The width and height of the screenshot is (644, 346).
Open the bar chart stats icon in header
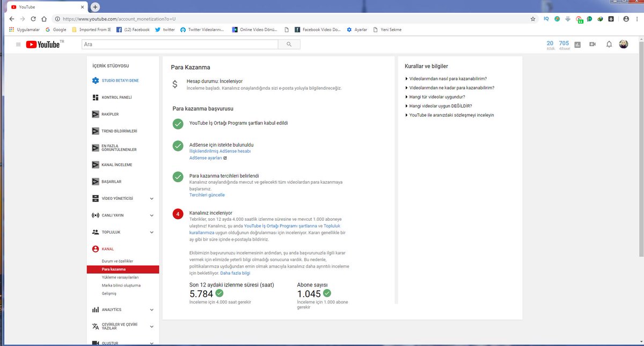577,45
